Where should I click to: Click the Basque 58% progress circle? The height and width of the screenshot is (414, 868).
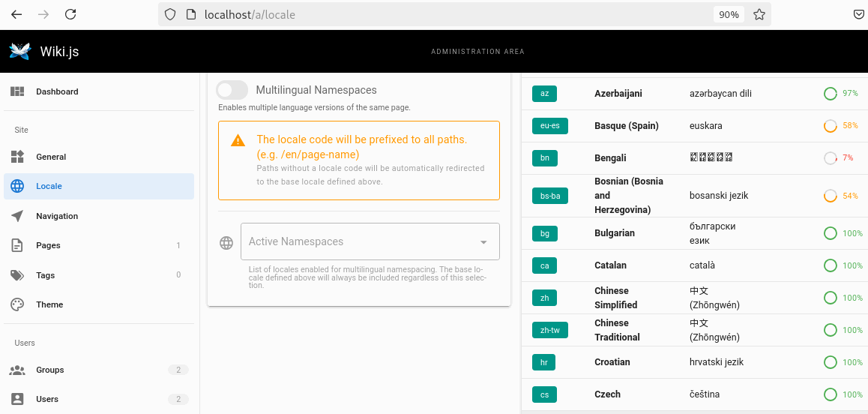(831, 126)
